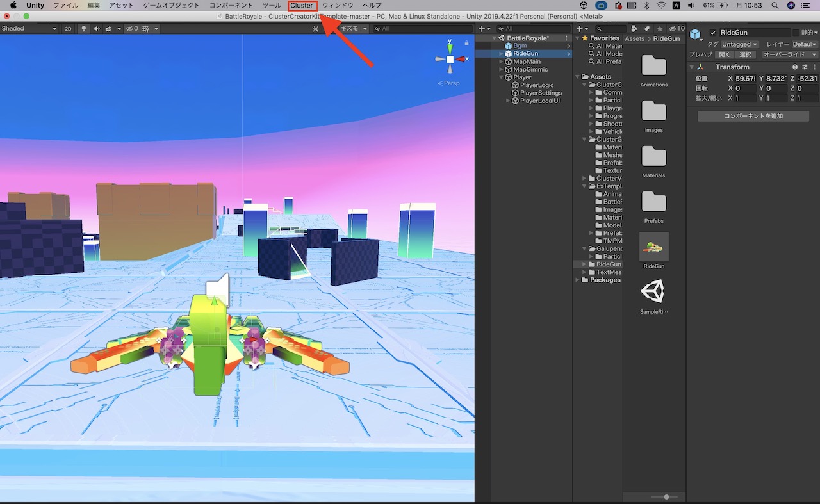Screen dimensions: 820x504
Task: Mute scene audio with the speaker icon
Action: pyautogui.click(x=96, y=29)
